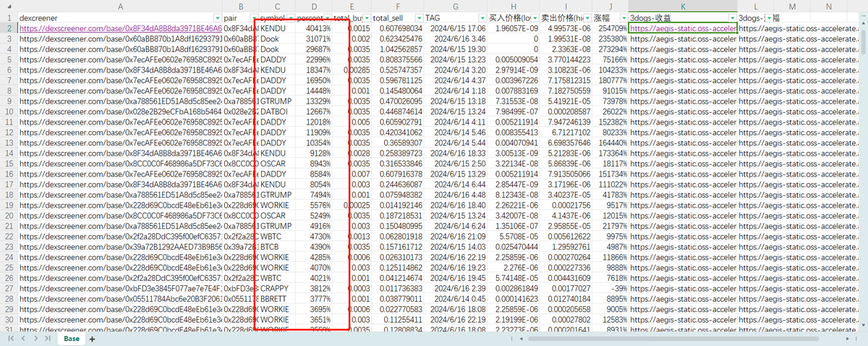This screenshot has width=868, height=346.
Task: Open filter dropdown for dexcreener column
Action: point(217,17)
